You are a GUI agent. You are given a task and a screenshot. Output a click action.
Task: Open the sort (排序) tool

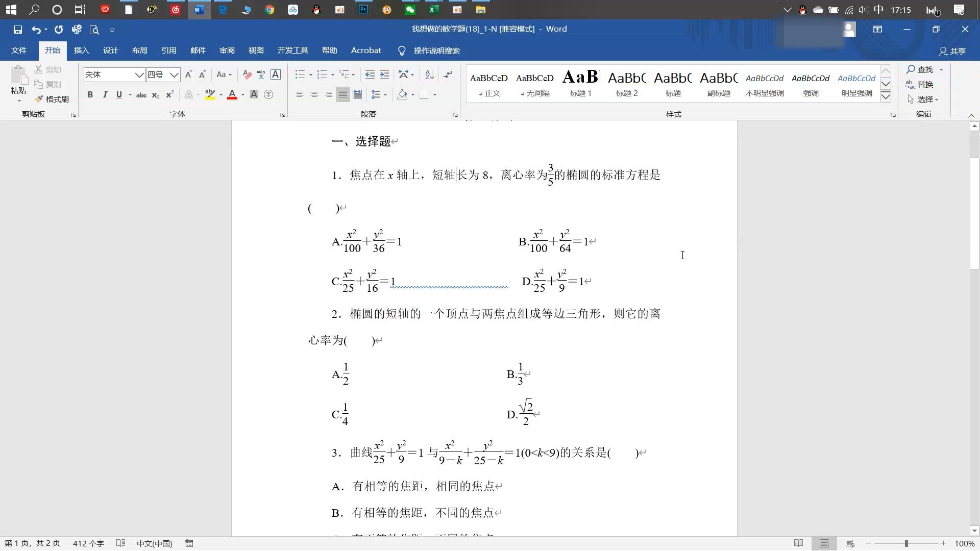pyautogui.click(x=428, y=74)
